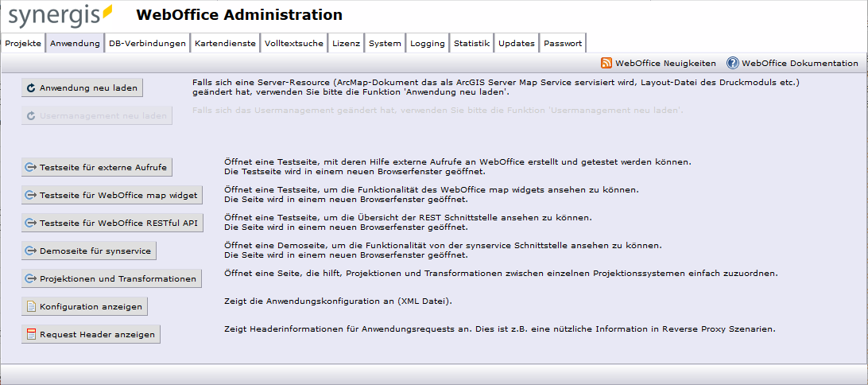Click the help question mark icon for Dokumentation
Image resolution: width=868 pixels, height=385 pixels.
point(733,63)
